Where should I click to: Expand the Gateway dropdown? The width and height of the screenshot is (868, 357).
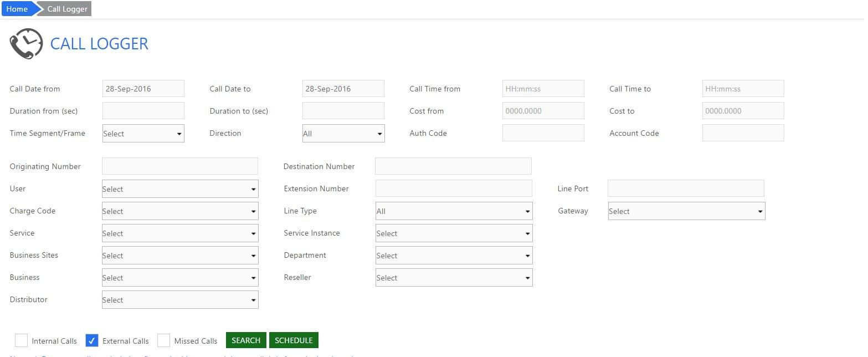click(x=686, y=211)
